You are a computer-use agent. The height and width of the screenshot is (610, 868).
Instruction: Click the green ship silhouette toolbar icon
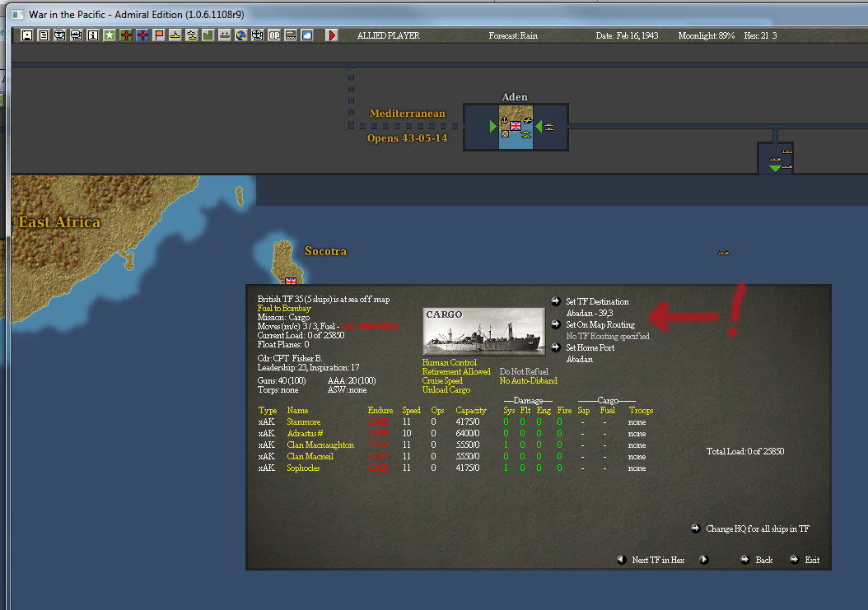point(225,35)
